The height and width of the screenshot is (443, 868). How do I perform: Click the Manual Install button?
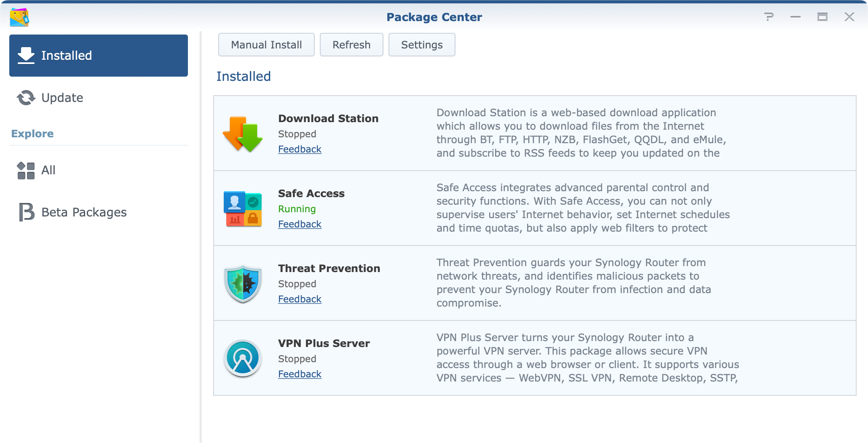coord(266,45)
